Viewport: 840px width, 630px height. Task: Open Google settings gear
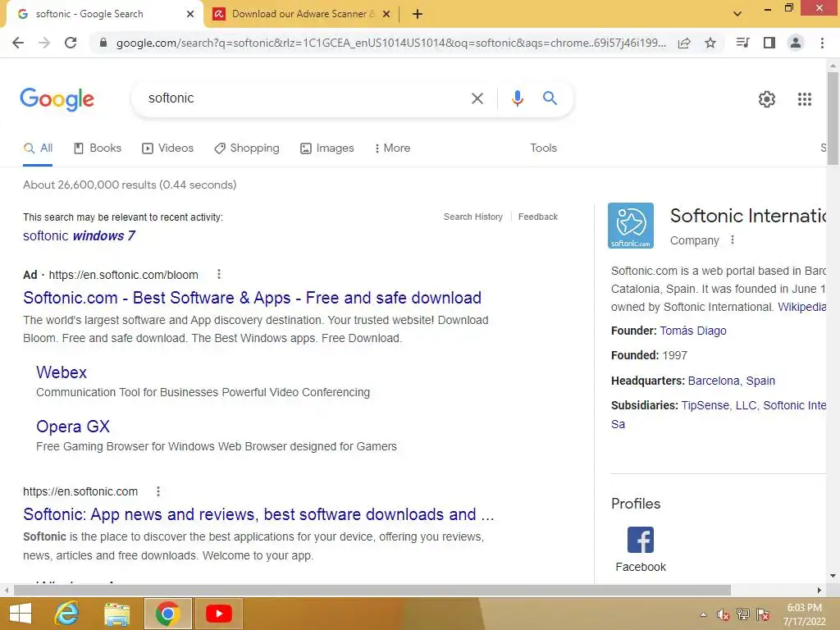coord(767,99)
